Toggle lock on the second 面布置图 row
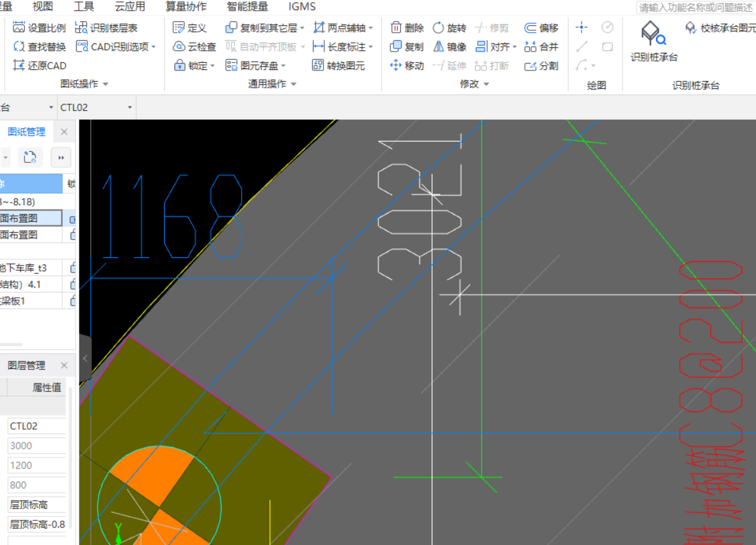 point(72,235)
